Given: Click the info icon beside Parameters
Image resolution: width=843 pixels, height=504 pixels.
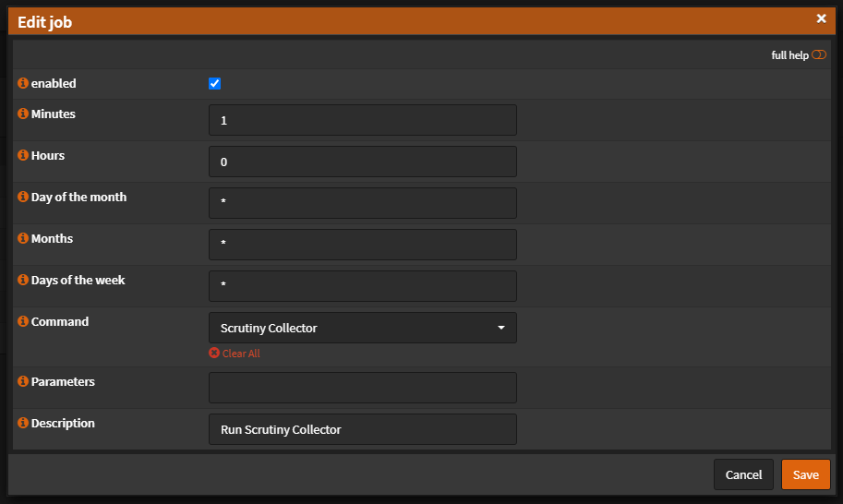Looking at the screenshot, I should (22, 381).
